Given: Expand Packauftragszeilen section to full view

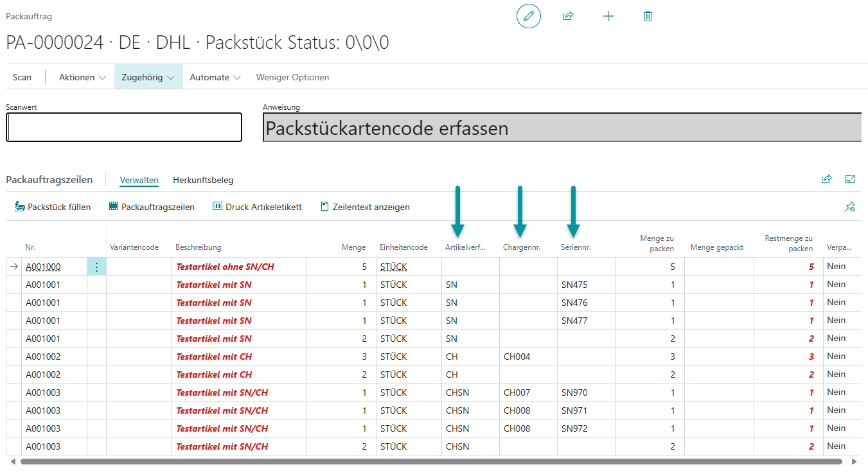Looking at the screenshot, I should [x=850, y=180].
